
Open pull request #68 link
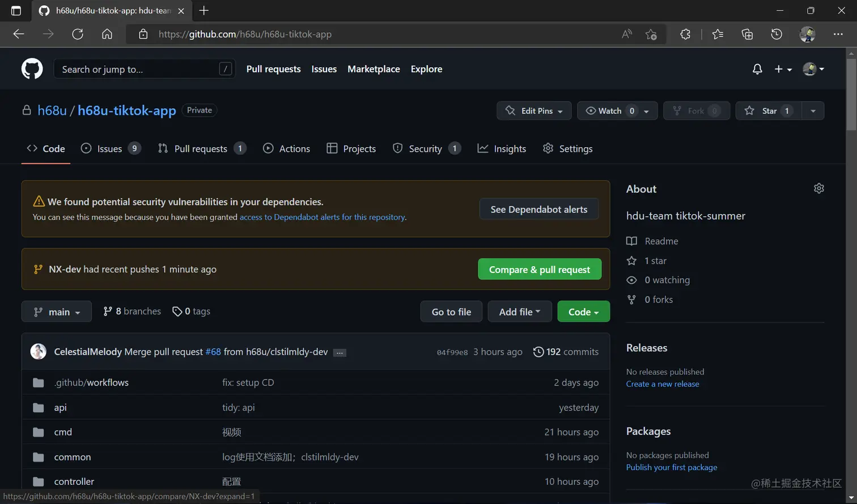tap(213, 352)
